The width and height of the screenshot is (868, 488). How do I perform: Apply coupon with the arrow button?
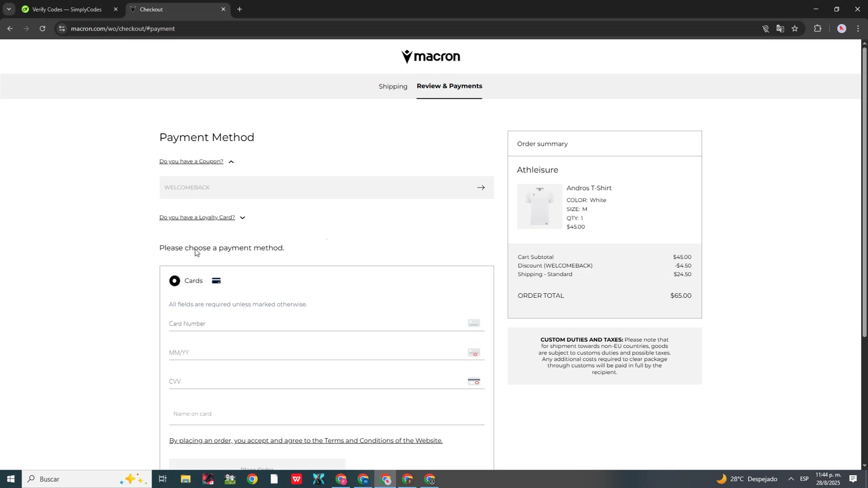481,187
